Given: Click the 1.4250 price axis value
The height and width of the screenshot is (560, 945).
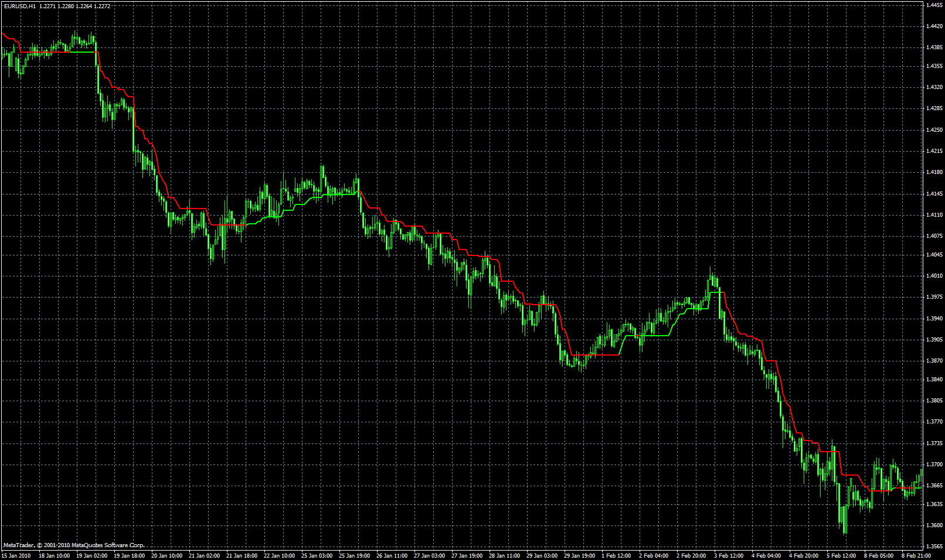Looking at the screenshot, I should (x=934, y=130).
